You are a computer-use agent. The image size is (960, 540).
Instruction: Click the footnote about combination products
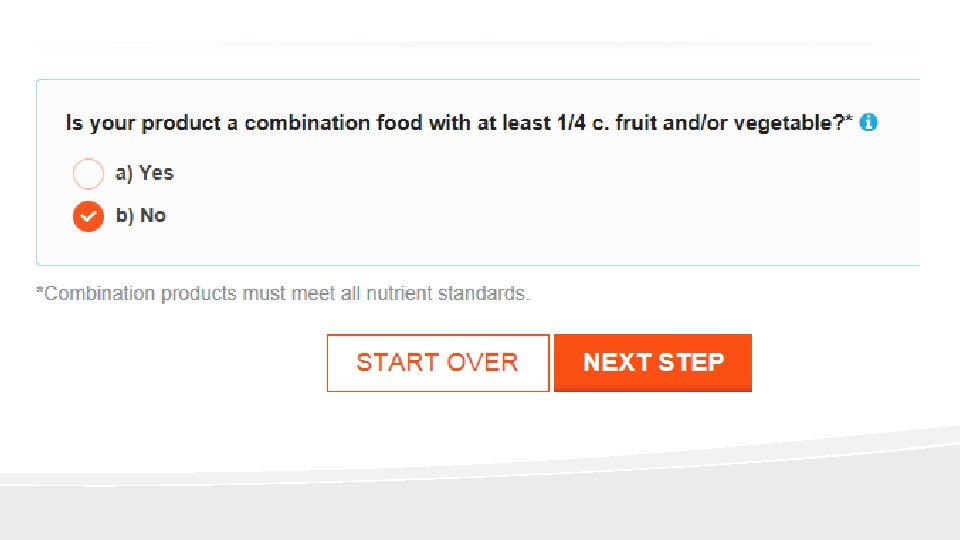click(x=283, y=293)
